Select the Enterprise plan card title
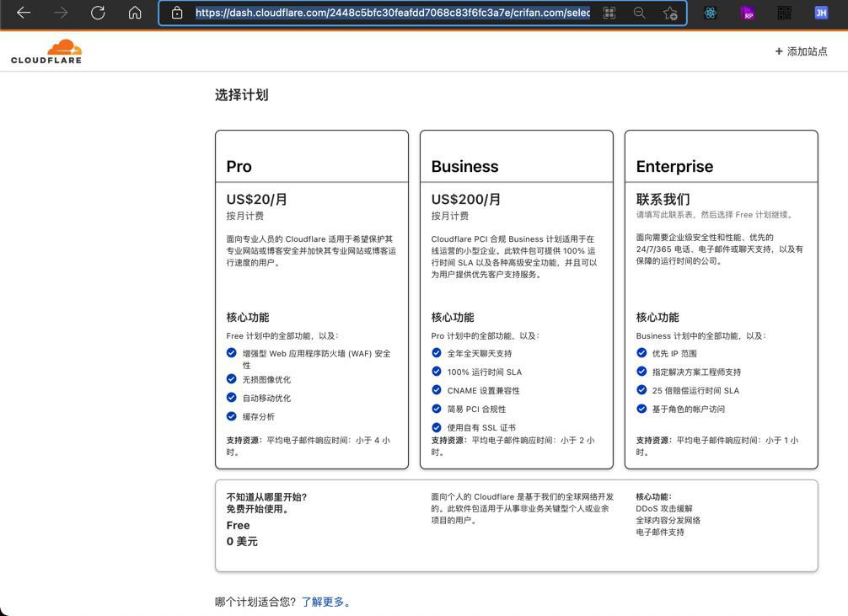This screenshot has width=848, height=616. 674,167
